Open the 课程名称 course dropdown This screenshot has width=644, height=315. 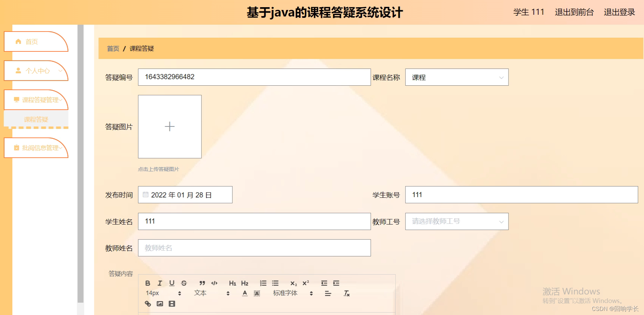coord(456,77)
